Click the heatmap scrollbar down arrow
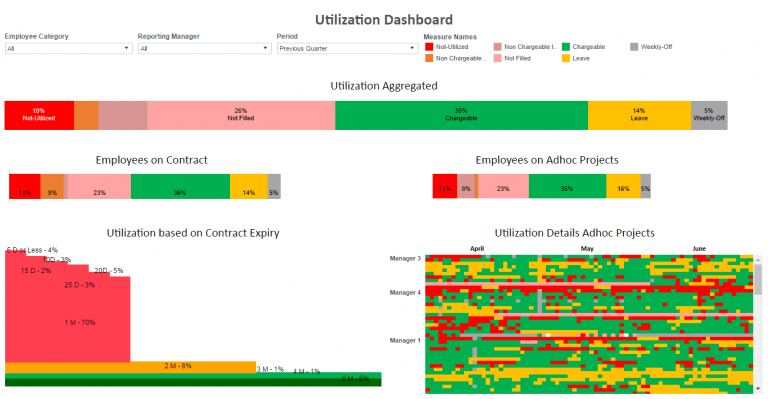This screenshot has height=399, width=768. [x=758, y=389]
